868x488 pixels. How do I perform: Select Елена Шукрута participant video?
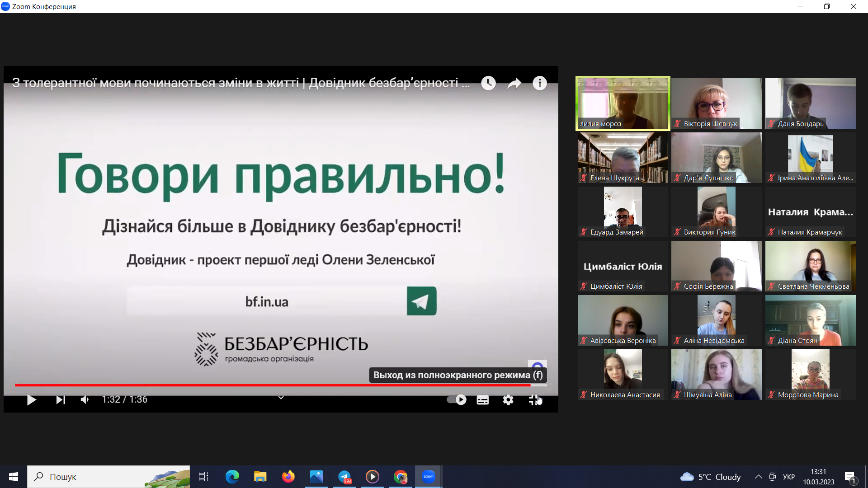click(623, 158)
